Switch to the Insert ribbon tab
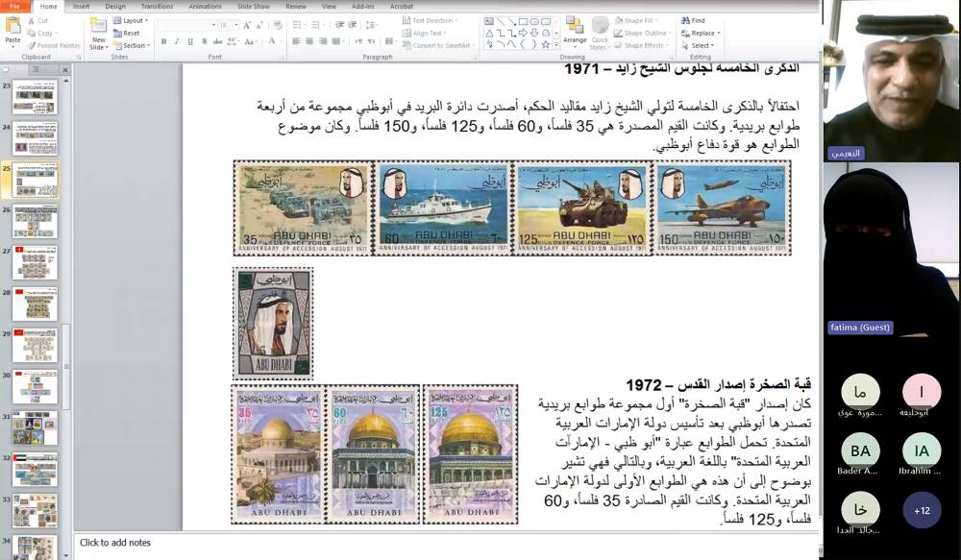 point(81,6)
